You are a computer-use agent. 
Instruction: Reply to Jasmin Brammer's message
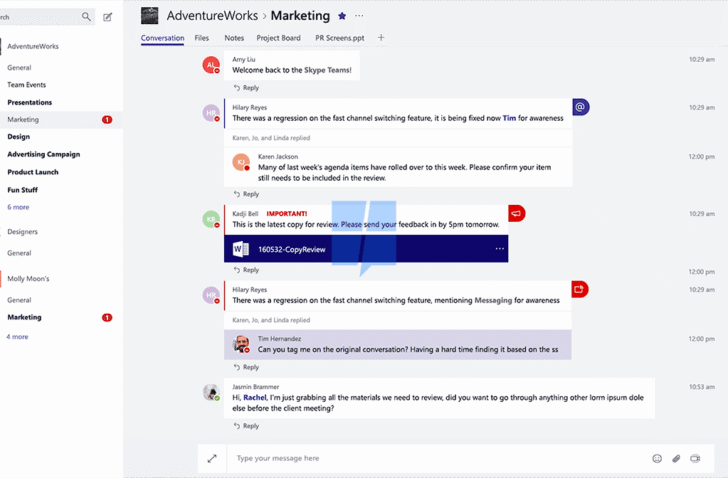click(x=247, y=426)
